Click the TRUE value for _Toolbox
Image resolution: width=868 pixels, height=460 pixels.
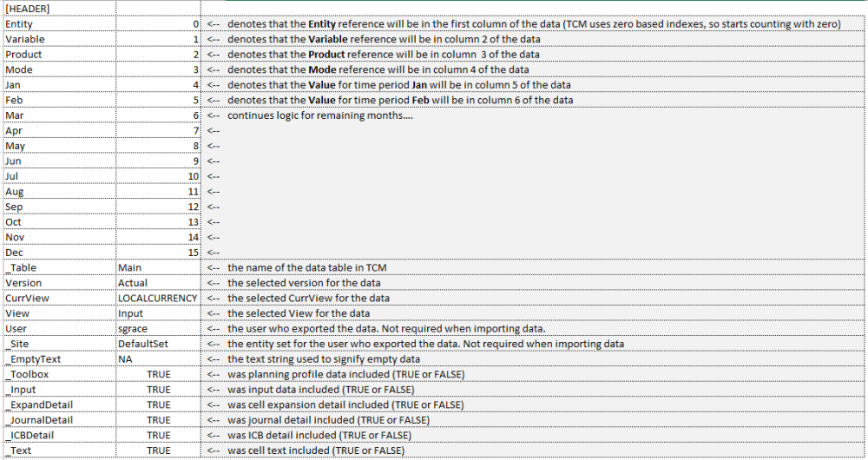point(158,374)
